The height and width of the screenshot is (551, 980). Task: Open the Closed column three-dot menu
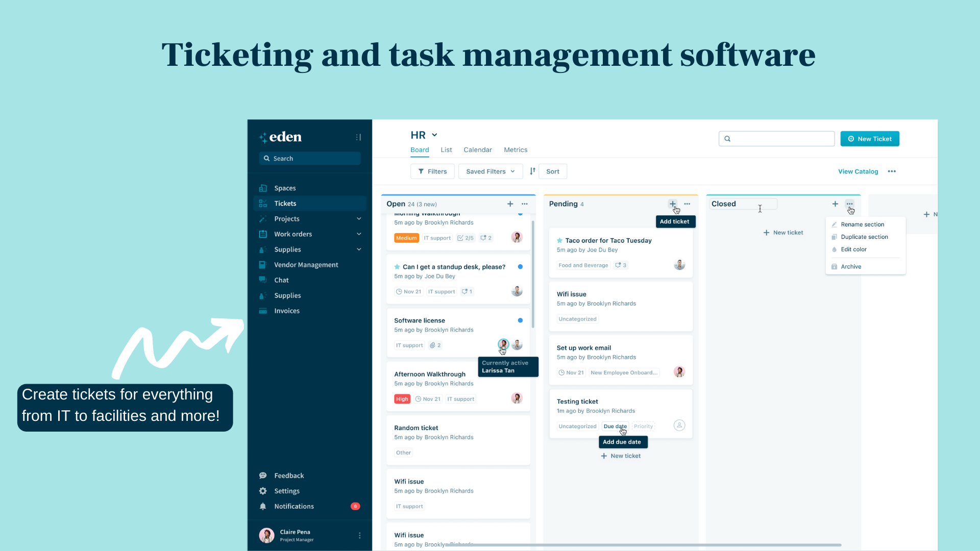pos(849,204)
